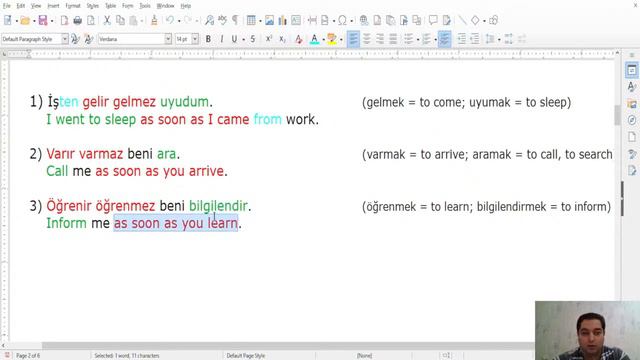Run the Spelling check icon

(222, 20)
